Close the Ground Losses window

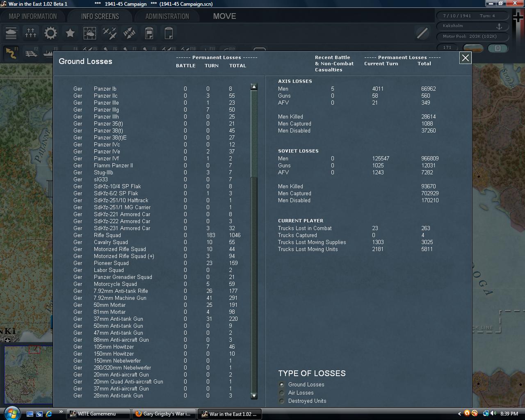[x=466, y=58]
